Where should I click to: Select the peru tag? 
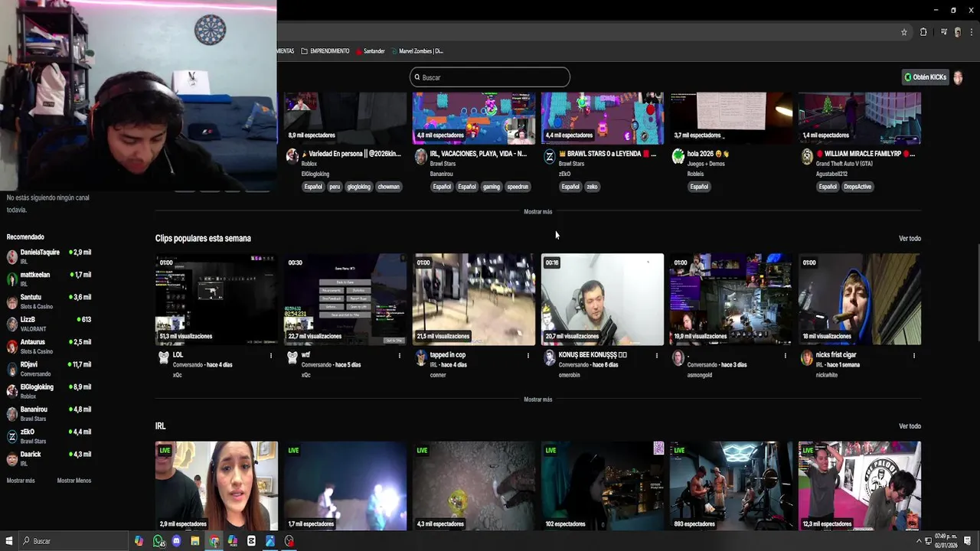[335, 187]
